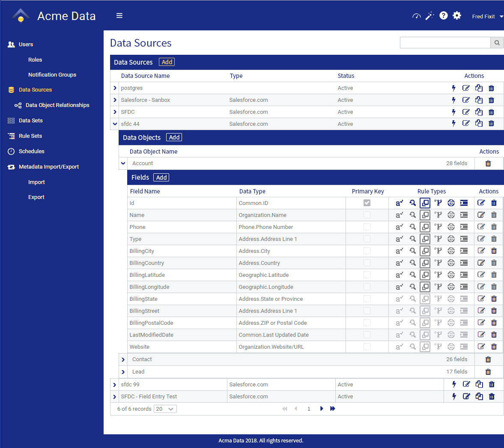The height and width of the screenshot is (448, 504).
Task: Click Add button in Data Sources header
Action: click(167, 62)
